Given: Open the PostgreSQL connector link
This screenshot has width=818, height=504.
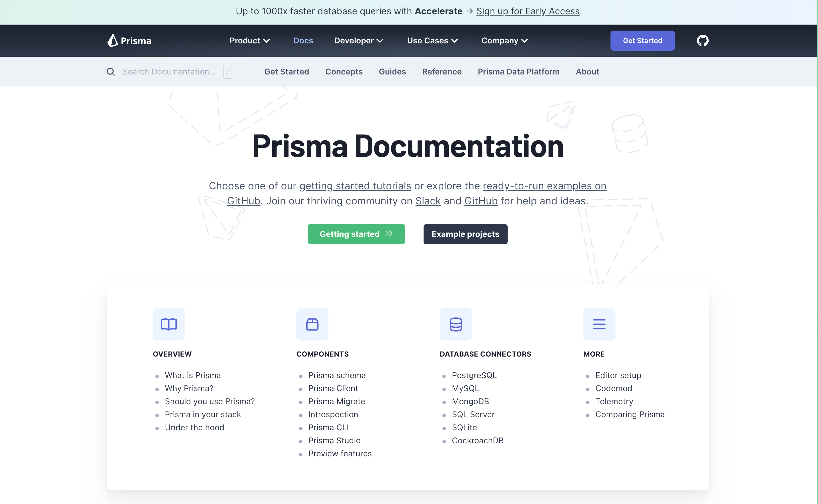Looking at the screenshot, I should point(474,375).
